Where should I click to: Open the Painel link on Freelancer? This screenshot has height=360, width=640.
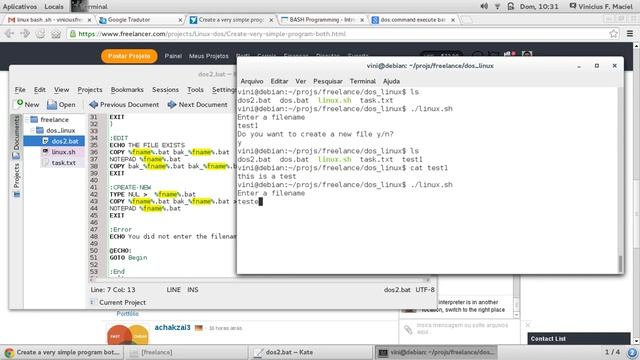173,56
